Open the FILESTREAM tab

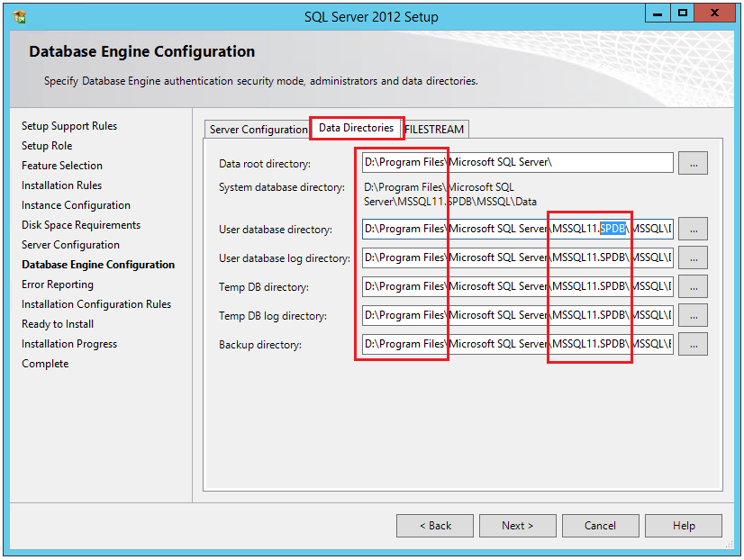coord(435,130)
